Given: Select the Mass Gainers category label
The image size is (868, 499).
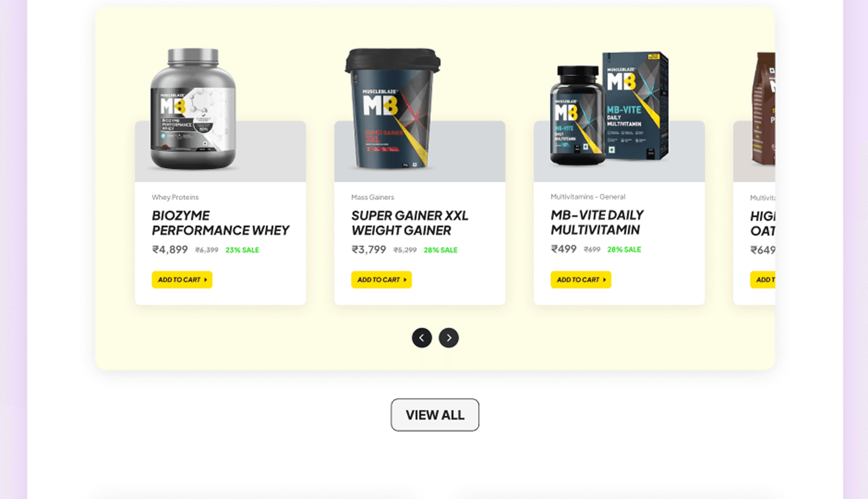Looking at the screenshot, I should pos(373,197).
